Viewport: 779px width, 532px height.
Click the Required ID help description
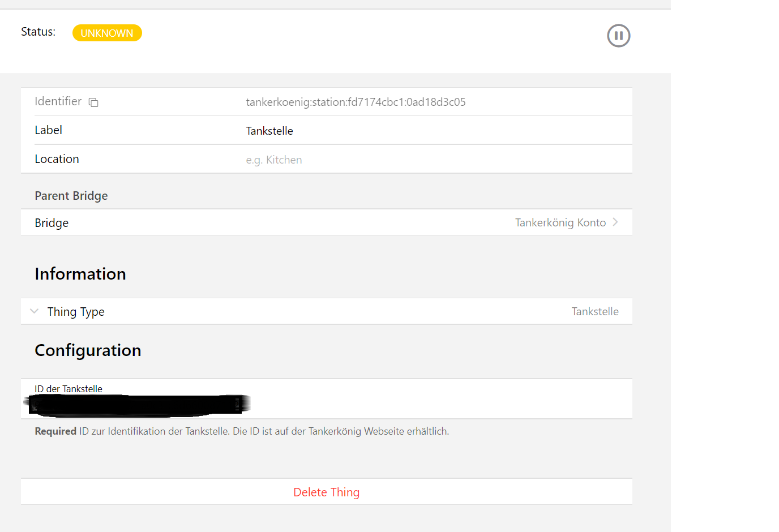[x=242, y=431]
